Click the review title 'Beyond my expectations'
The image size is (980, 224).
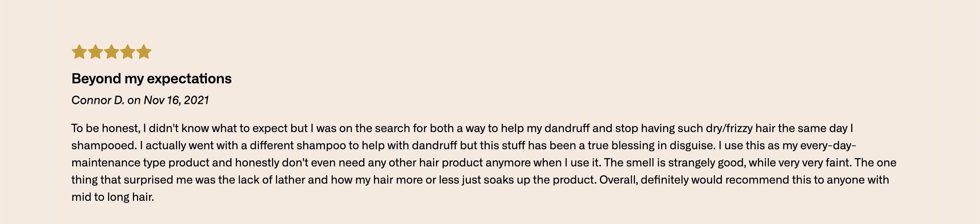tap(152, 79)
